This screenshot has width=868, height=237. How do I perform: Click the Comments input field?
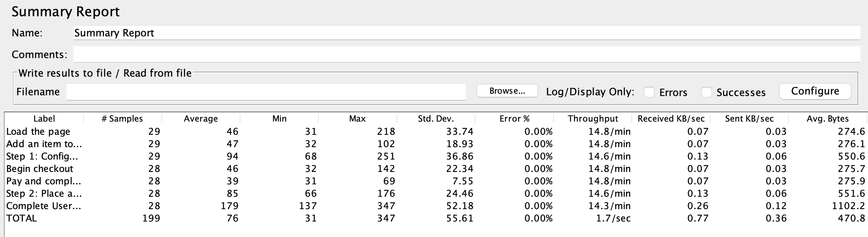click(x=467, y=55)
